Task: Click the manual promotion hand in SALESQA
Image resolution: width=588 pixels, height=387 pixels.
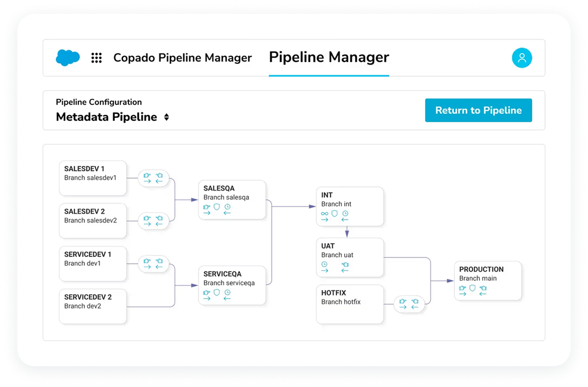Action: click(207, 207)
